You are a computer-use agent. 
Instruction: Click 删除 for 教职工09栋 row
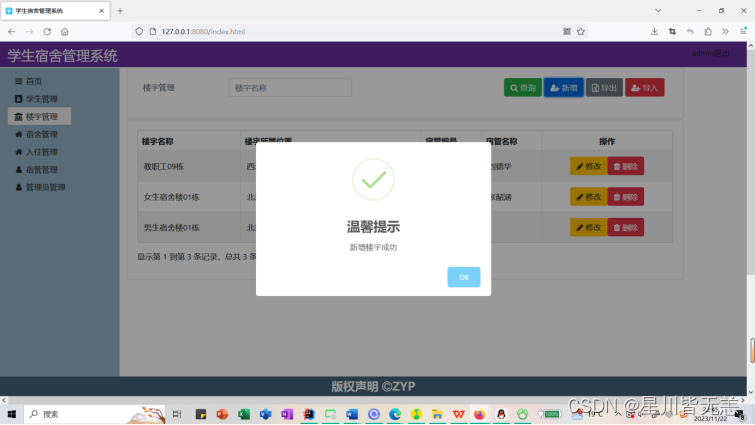pyautogui.click(x=625, y=166)
